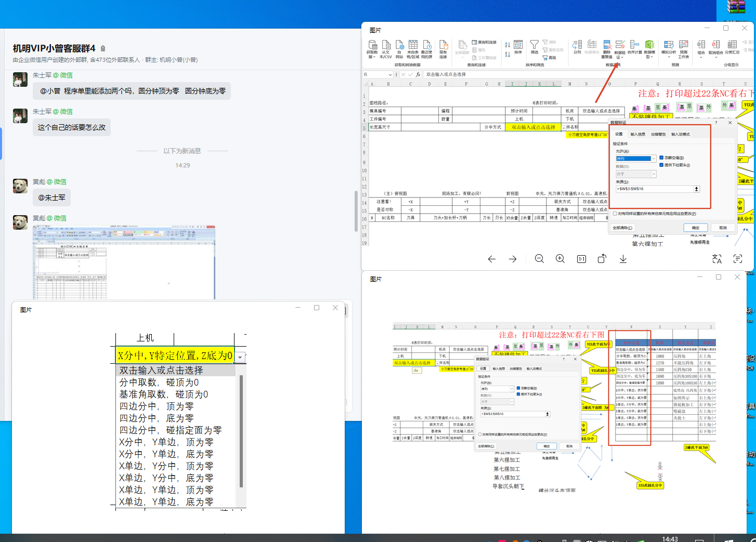Click 朱士军's avatar on first chat message

(20, 80)
